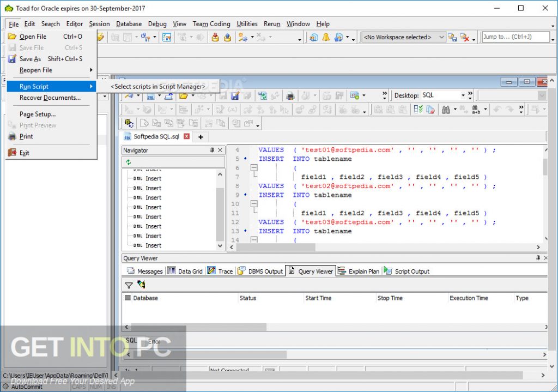Switch to the Messages tab
The width and height of the screenshot is (558, 392).
(x=145, y=272)
